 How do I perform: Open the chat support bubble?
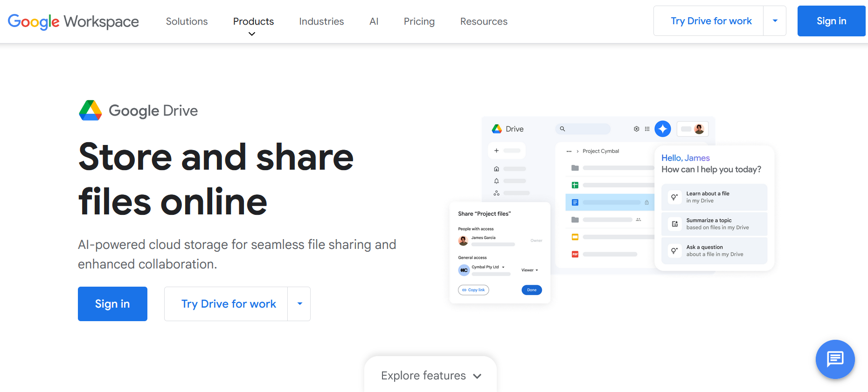coord(835,359)
